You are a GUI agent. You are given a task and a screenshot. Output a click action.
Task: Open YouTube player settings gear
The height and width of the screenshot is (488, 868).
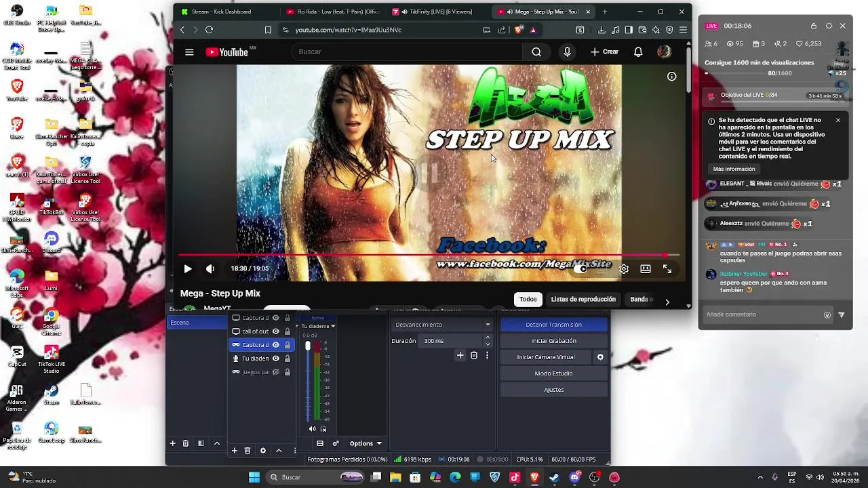point(624,269)
